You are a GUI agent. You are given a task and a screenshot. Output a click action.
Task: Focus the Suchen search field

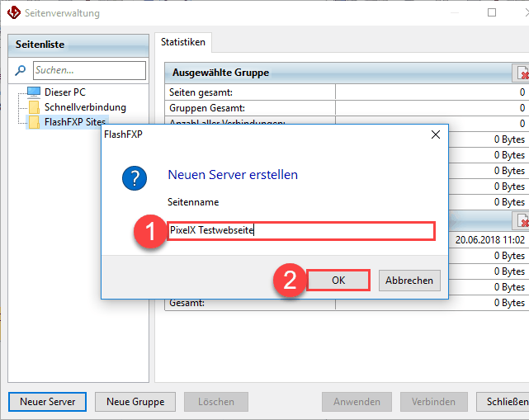pyautogui.click(x=89, y=70)
